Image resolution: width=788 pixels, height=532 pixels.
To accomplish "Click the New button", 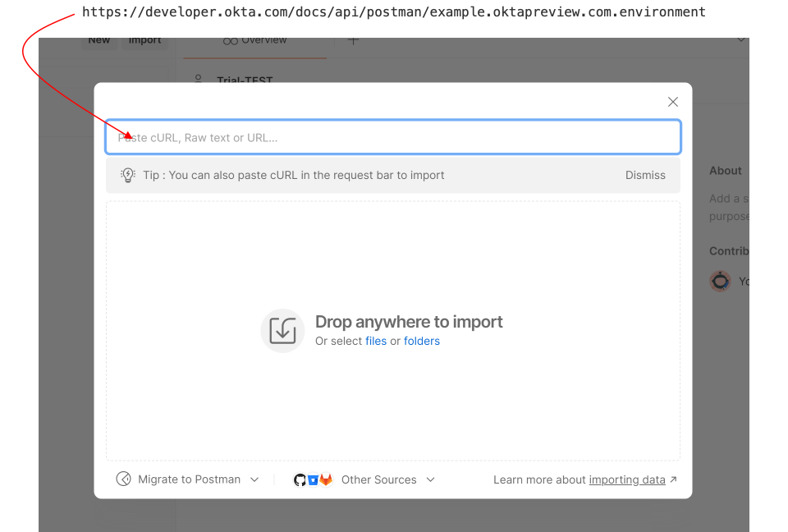I will click(98, 39).
